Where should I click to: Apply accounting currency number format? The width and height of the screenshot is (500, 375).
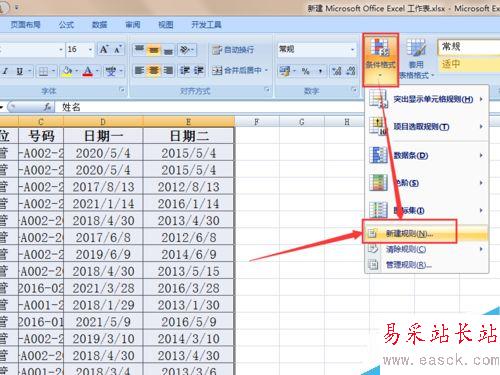(285, 71)
